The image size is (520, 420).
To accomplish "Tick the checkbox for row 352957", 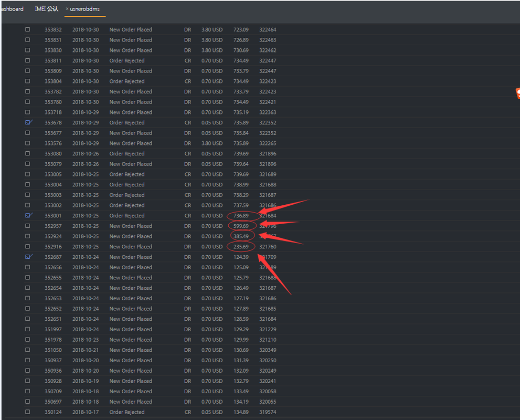I will 27,226.
